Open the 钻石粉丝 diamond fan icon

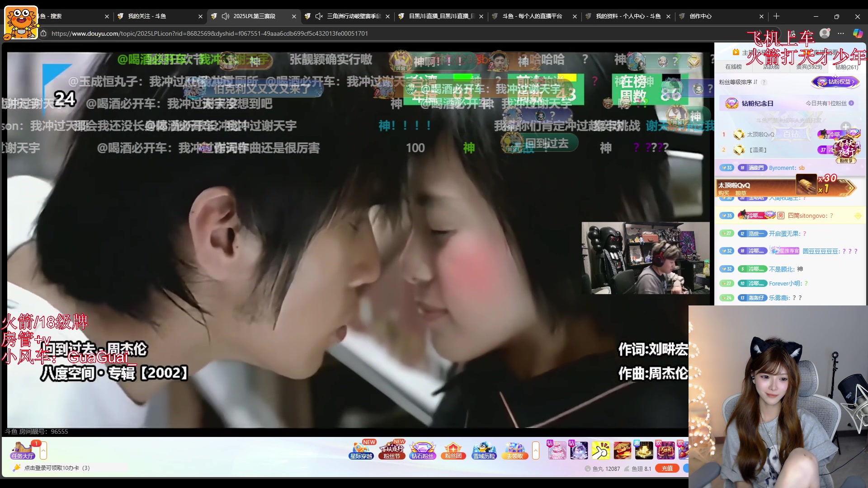tap(422, 450)
